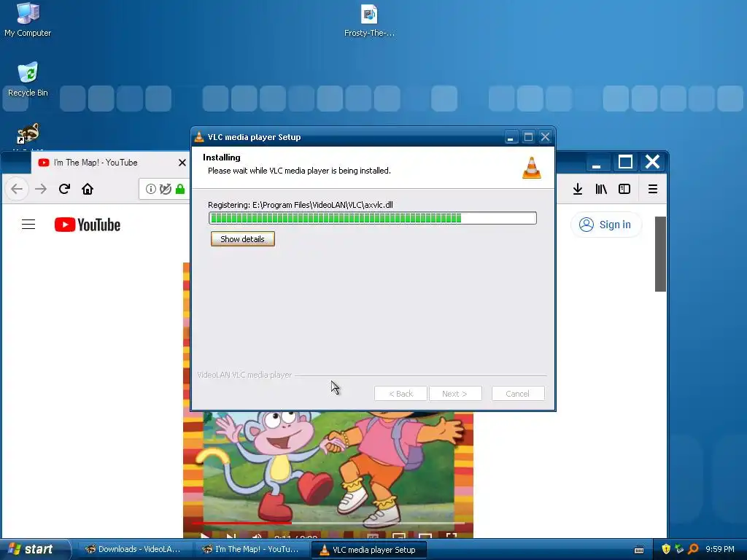Click the Registering axvlc.dll status text

(x=300, y=205)
